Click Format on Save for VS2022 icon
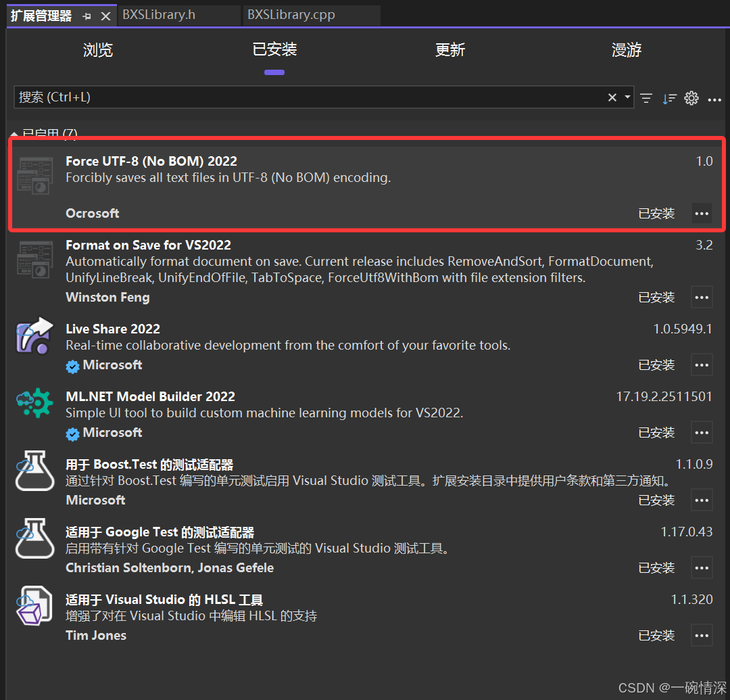 click(x=35, y=260)
